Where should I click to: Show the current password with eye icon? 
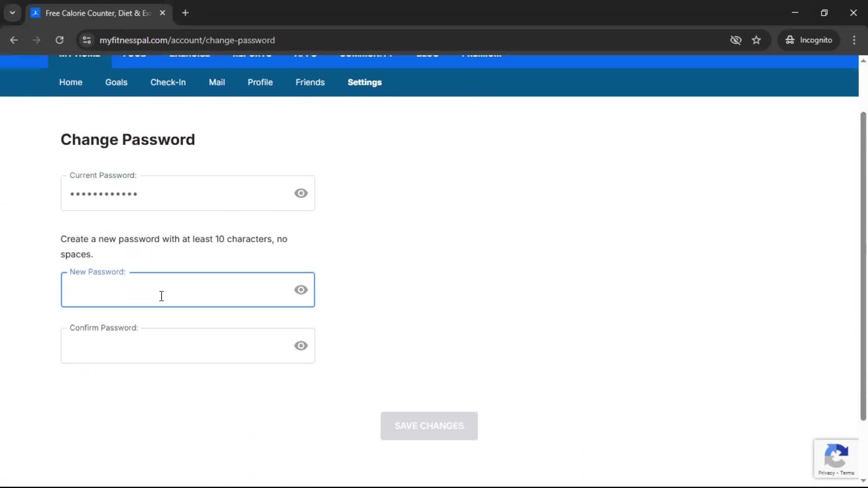tap(301, 193)
